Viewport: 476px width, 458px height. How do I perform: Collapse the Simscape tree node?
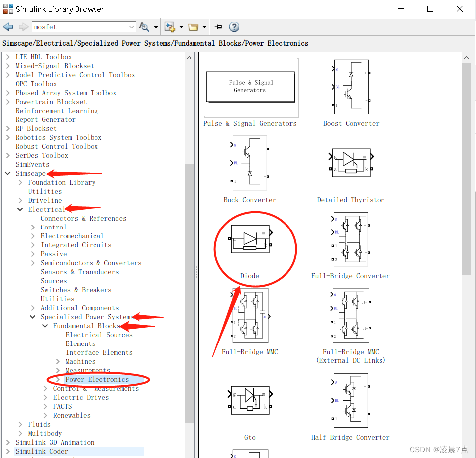click(8, 173)
